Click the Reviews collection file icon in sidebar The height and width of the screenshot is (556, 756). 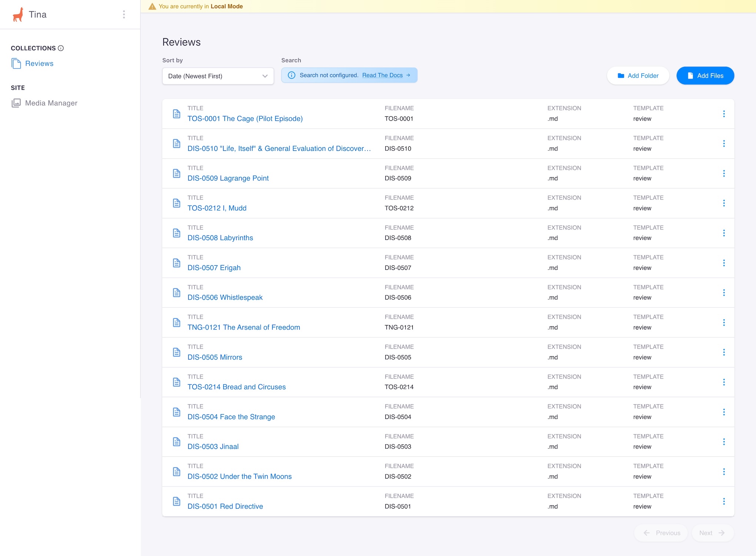16,63
